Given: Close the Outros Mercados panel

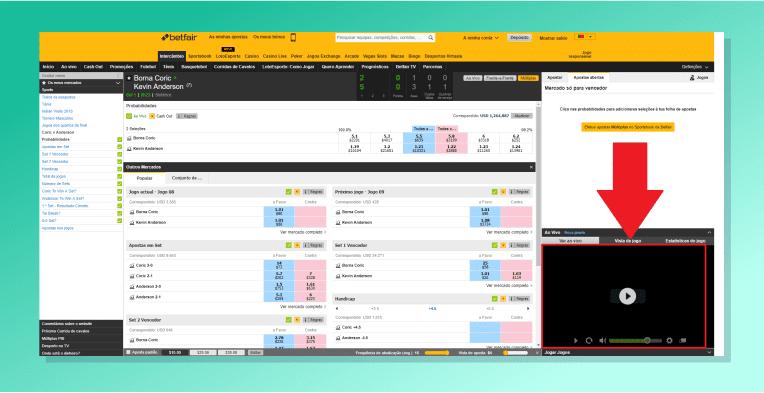Looking at the screenshot, I should pyautogui.click(x=531, y=167).
